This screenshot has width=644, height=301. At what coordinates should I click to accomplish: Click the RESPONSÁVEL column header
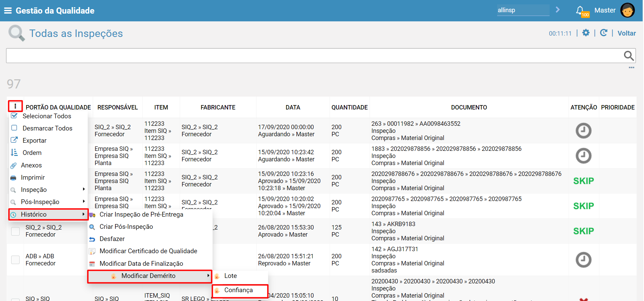117,107
